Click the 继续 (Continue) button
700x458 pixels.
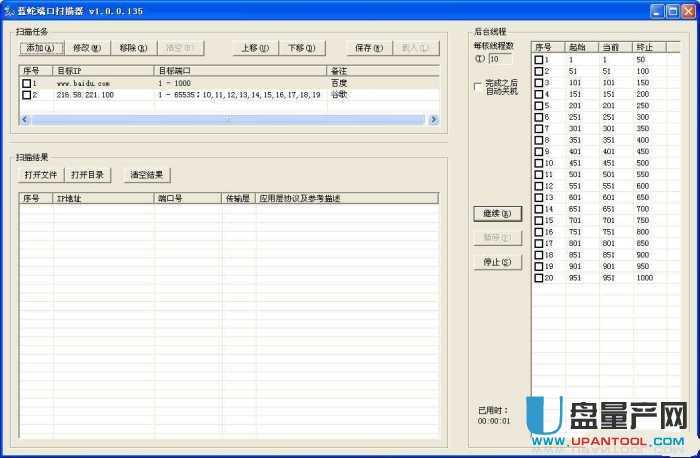pyautogui.click(x=497, y=214)
